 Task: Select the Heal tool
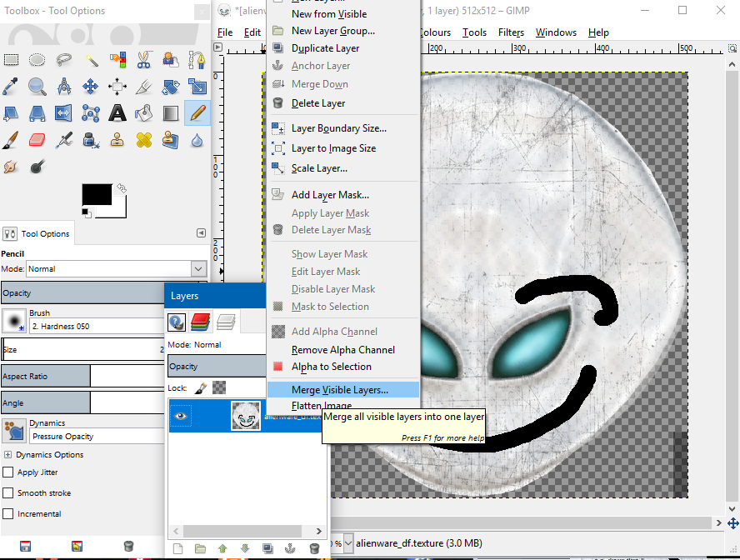(x=144, y=140)
